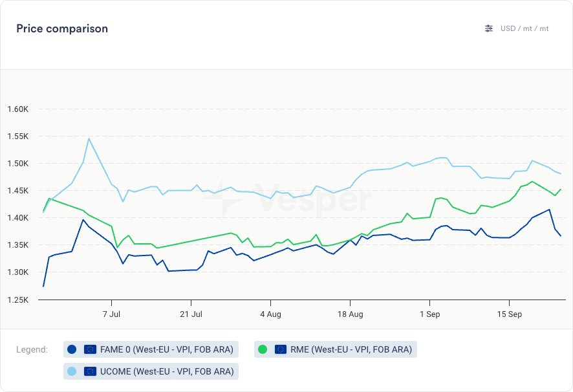Click the EU flag in RME legend
This screenshot has height=392, width=573.
coord(281,349)
